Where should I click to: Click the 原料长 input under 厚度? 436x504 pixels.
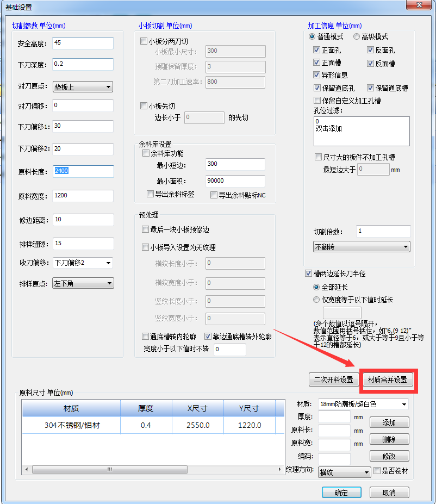coord(334,430)
